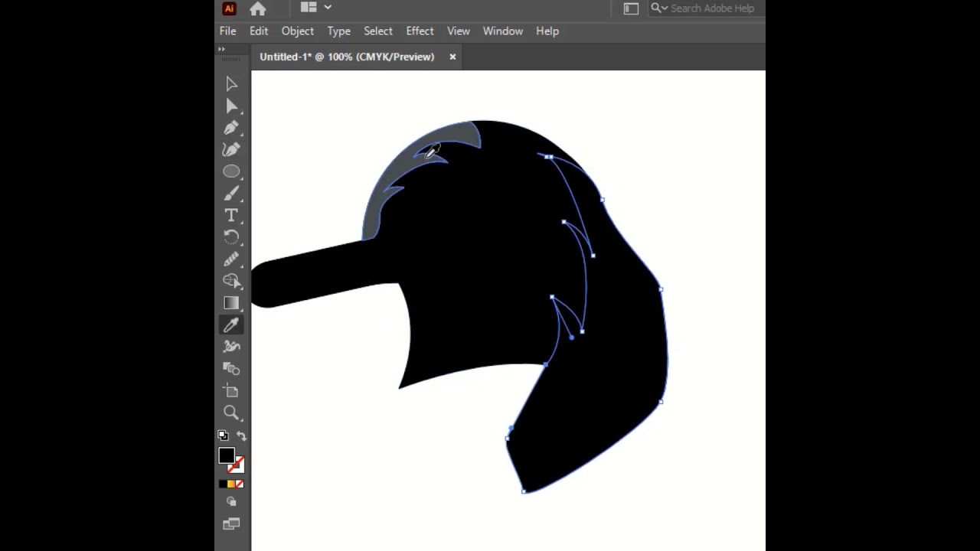Select the Eyedropper tool

(231, 324)
